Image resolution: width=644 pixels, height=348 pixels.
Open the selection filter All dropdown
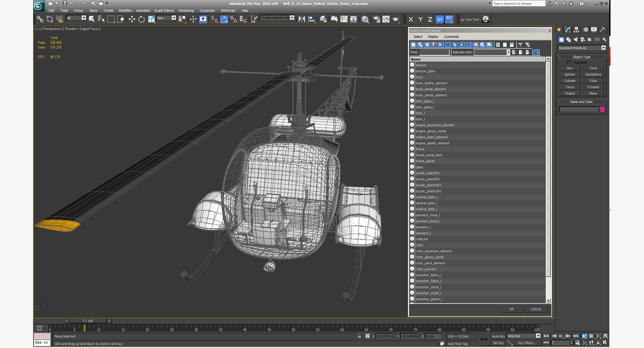[x=77, y=18]
